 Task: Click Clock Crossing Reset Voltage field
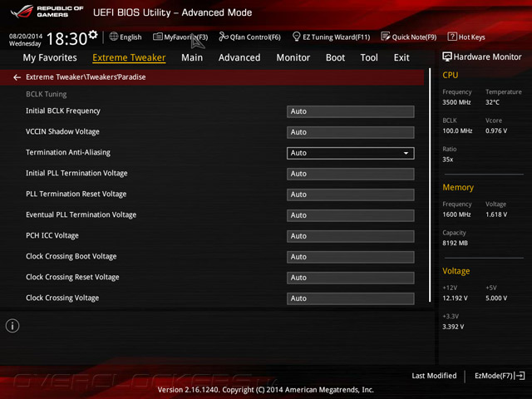351,278
